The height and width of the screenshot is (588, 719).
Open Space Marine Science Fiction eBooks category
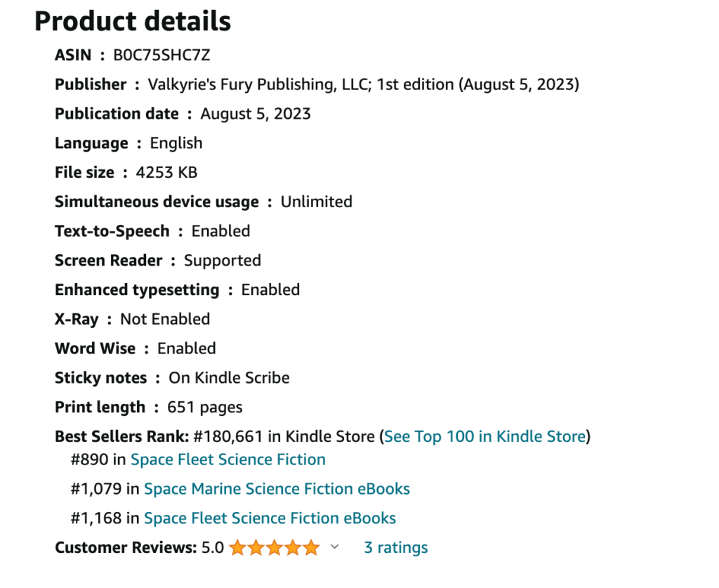click(x=277, y=489)
